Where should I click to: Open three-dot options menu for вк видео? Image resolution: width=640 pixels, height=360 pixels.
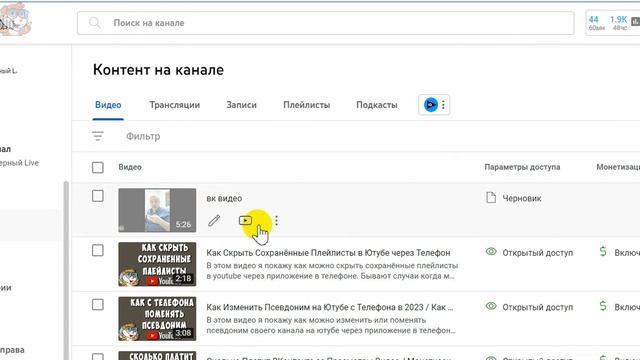[277, 221]
